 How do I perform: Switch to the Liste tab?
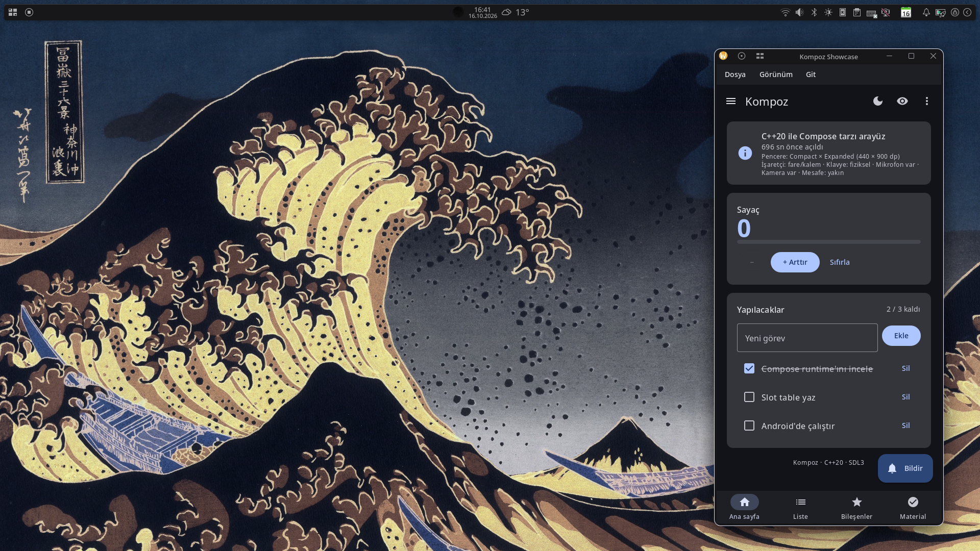point(801,508)
